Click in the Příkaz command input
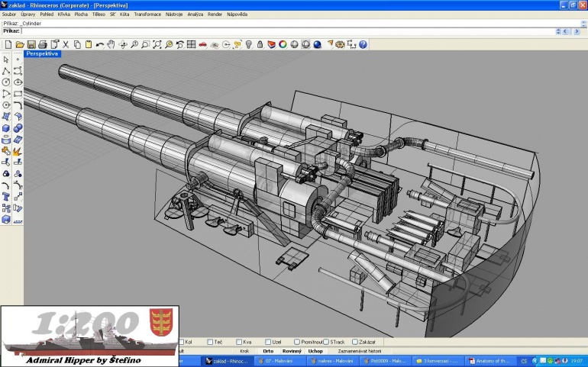 click(287, 31)
